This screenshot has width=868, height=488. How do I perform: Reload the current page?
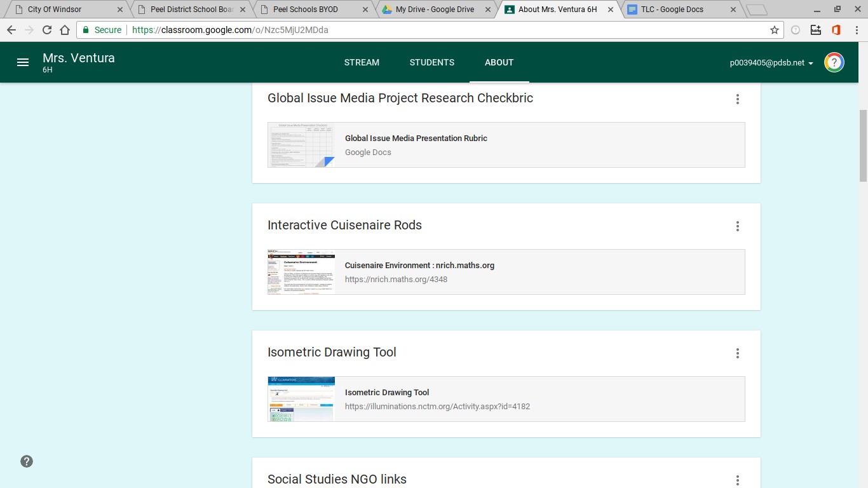point(47,30)
